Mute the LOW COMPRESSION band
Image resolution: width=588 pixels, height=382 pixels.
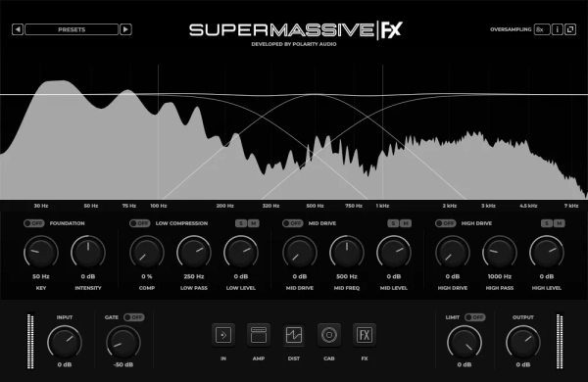point(254,223)
